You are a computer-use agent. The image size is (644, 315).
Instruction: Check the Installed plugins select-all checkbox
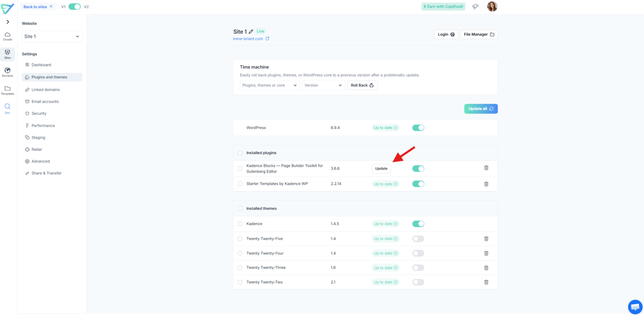tap(240, 153)
